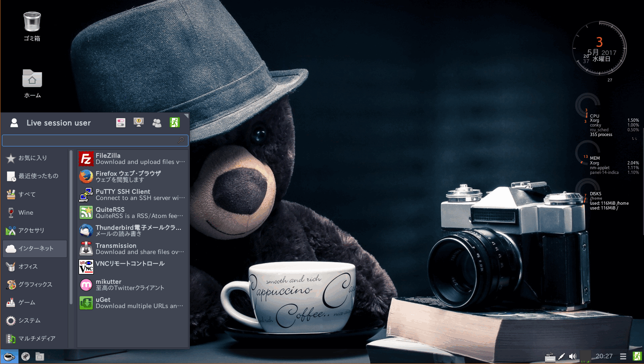Image resolution: width=644 pixels, height=364 pixels.
Task: Click the green log out icon in menu header
Action: [175, 123]
